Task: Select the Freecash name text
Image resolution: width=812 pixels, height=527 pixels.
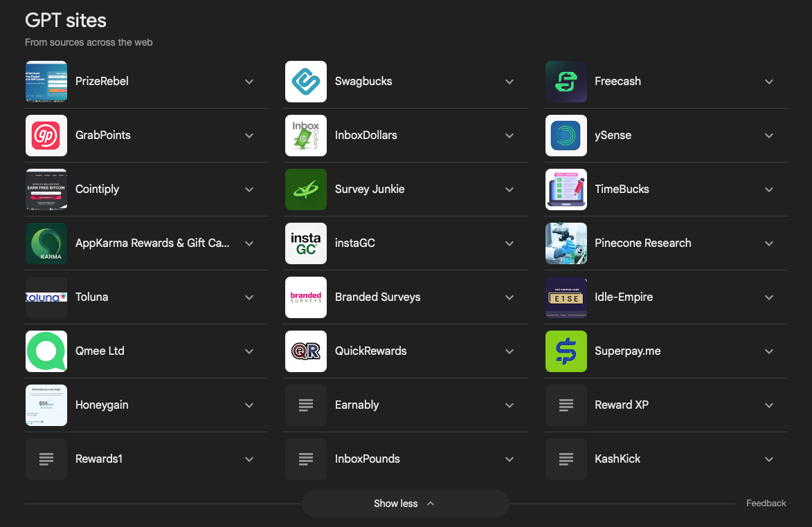Action: [x=617, y=81]
